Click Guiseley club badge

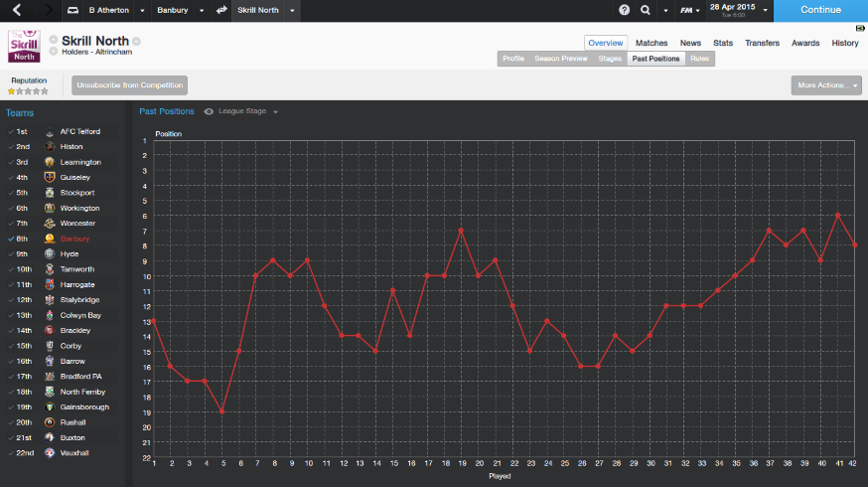click(50, 177)
